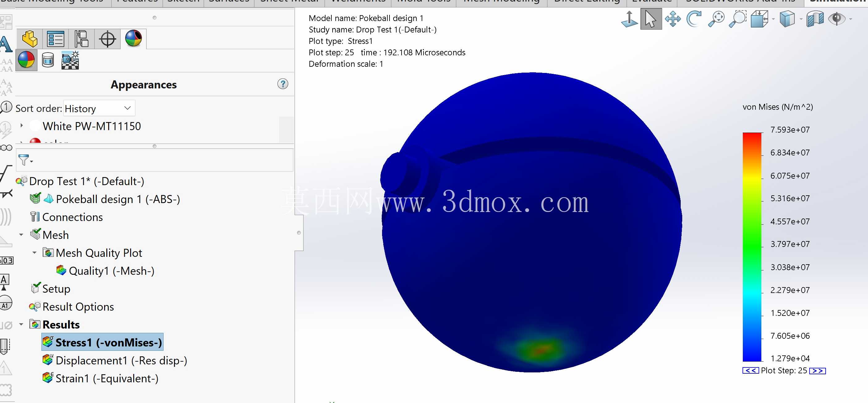Select the Setup tree item
868x403 pixels.
pos(56,289)
